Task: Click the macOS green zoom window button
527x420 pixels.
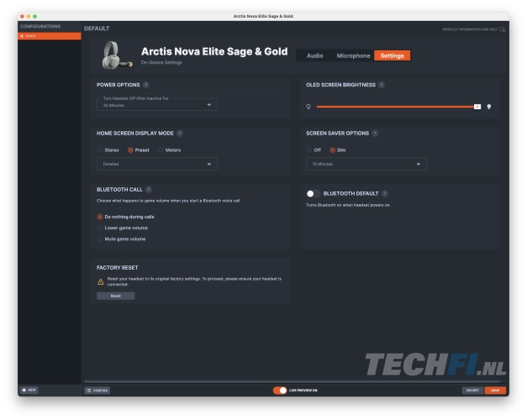Action: [35, 17]
